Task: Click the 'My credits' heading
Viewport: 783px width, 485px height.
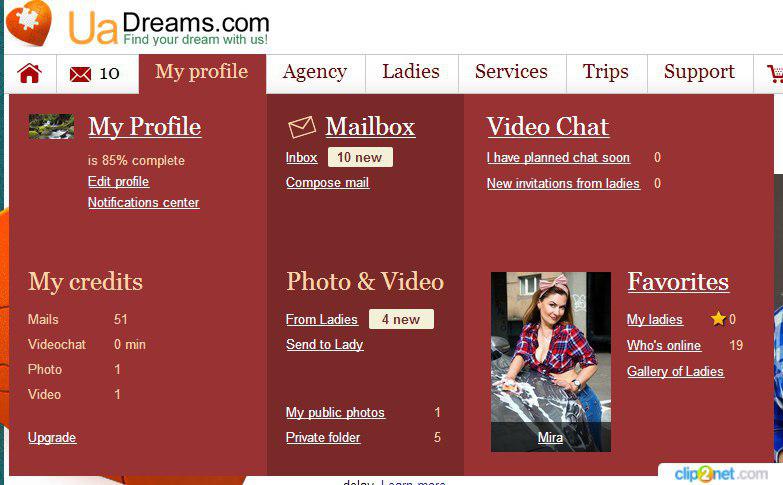Action: [85, 282]
